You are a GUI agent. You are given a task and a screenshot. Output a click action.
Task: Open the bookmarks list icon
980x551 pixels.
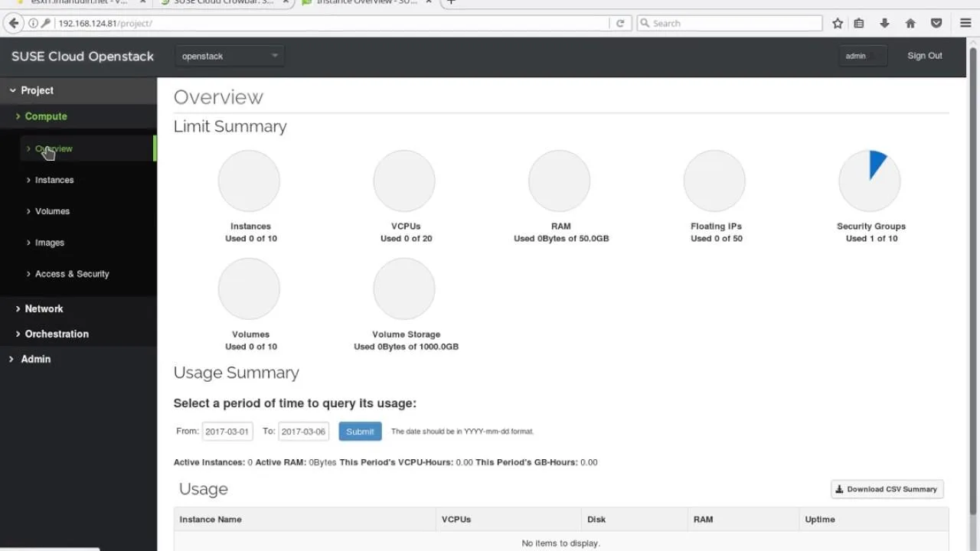coord(859,23)
